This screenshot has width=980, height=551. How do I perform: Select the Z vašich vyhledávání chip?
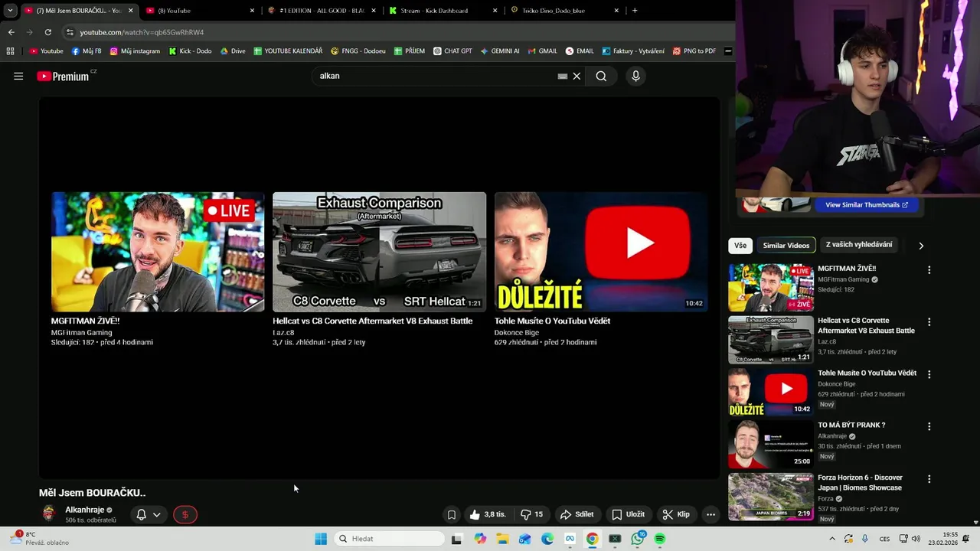pyautogui.click(x=859, y=245)
